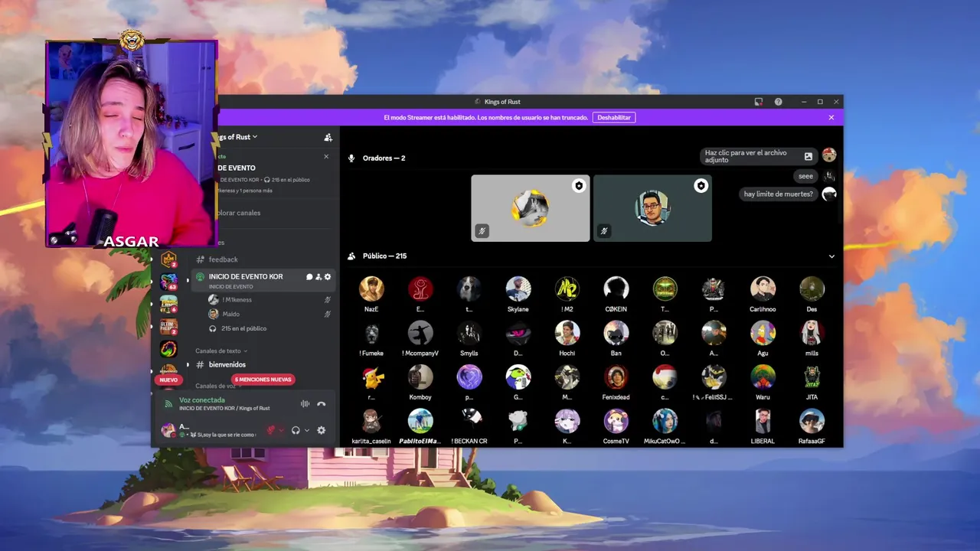980x551 pixels.
Task: Click the noise suppression waveform icon
Action: point(305,404)
